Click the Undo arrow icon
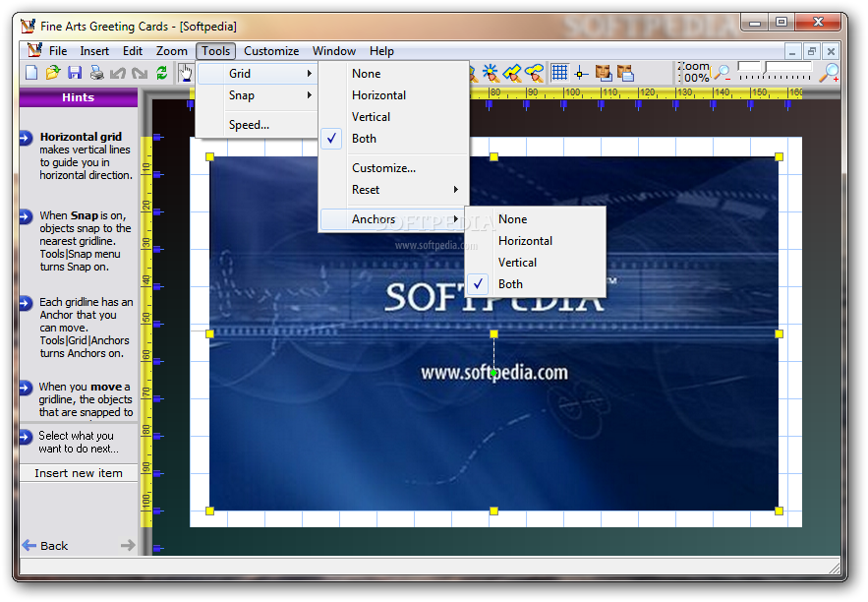 coord(117,73)
